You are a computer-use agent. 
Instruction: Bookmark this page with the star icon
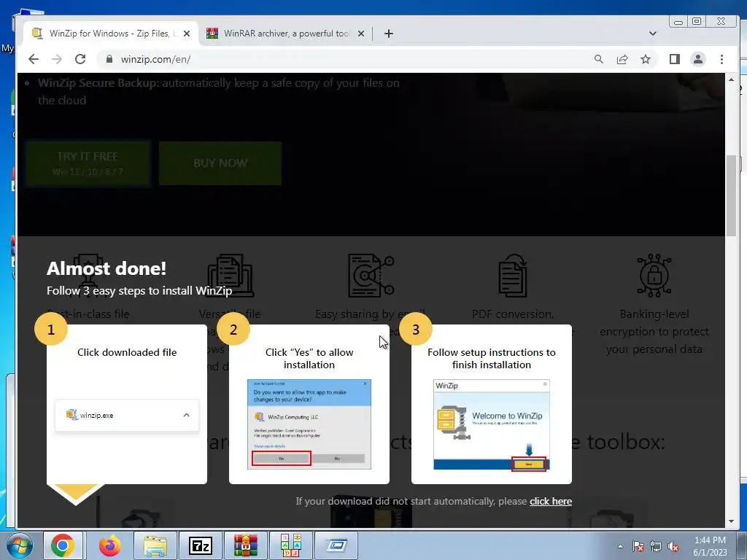point(646,59)
